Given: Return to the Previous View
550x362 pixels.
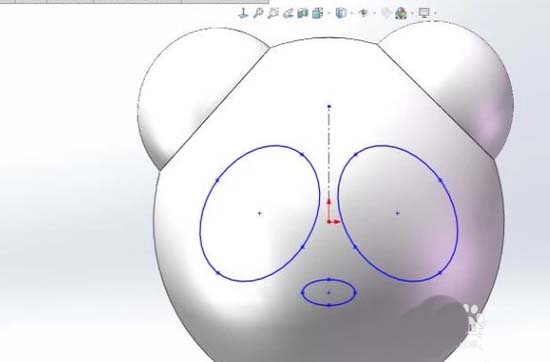Looking at the screenshot, I should tap(288, 13).
